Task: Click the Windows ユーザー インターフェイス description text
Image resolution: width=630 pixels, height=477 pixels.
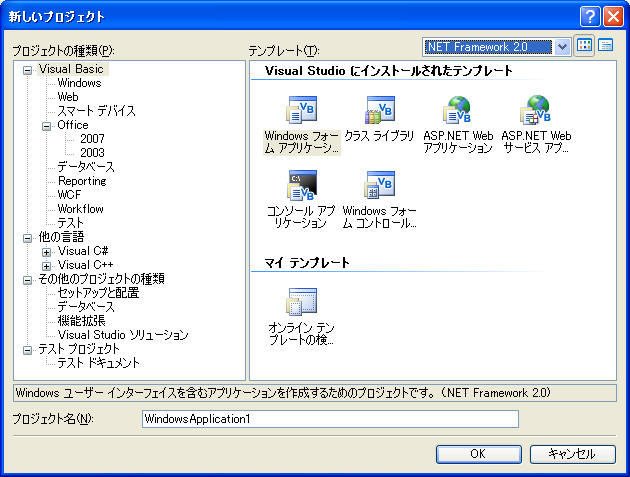Action: click(283, 393)
